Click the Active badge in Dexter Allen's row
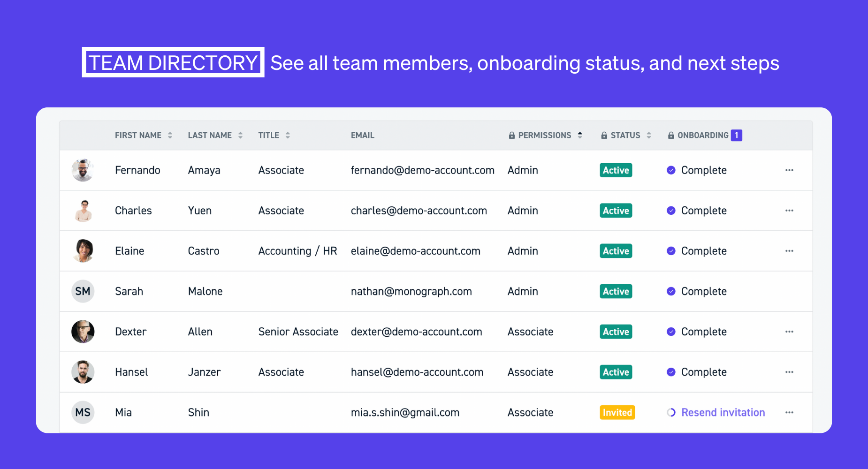The image size is (868, 469). pyautogui.click(x=616, y=332)
